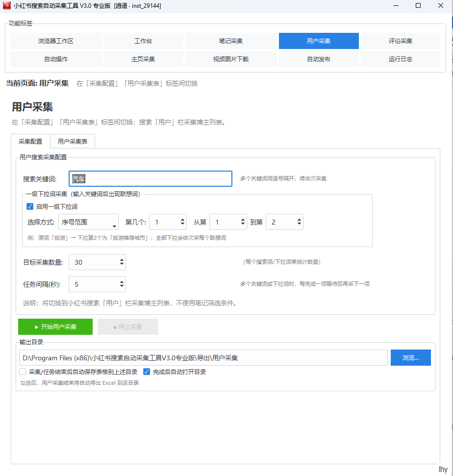Open 视频图片下载 tab
The image size is (453, 476).
[231, 59]
